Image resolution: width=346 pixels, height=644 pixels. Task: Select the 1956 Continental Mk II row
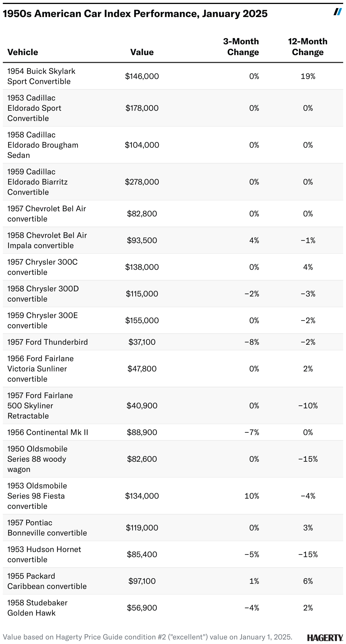48,432
